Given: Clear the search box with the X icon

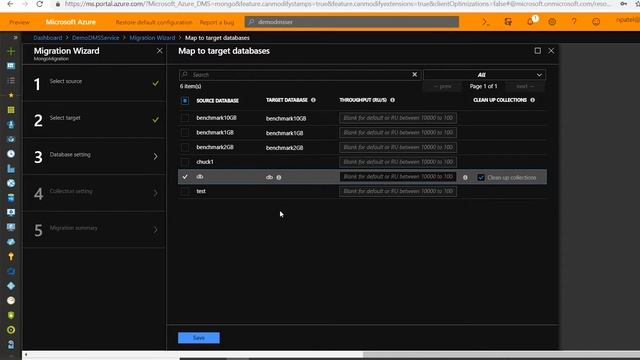Looking at the screenshot, I should [x=415, y=74].
